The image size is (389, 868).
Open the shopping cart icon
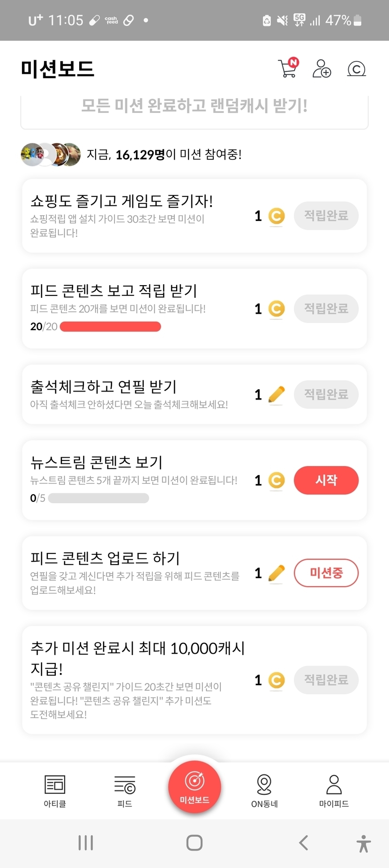[x=287, y=68]
